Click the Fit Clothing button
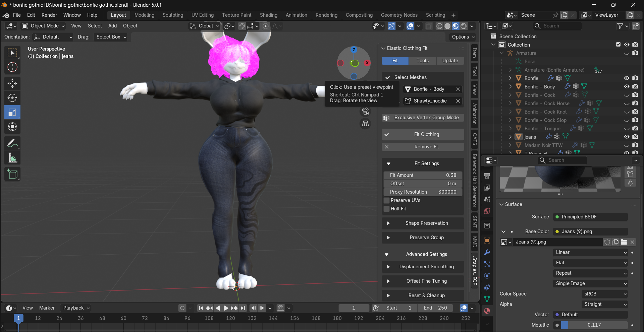Screen dimensions: 644x332 click(x=423, y=134)
